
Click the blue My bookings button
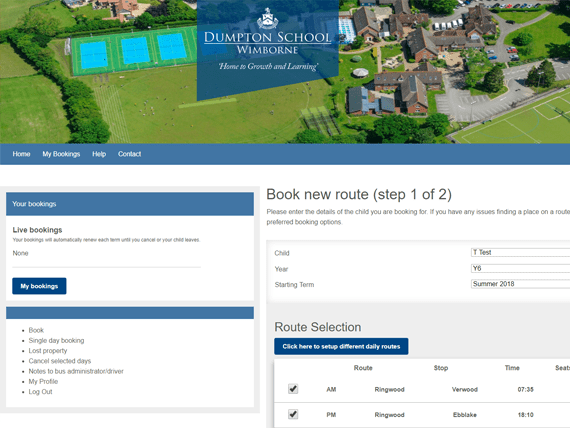tap(39, 286)
